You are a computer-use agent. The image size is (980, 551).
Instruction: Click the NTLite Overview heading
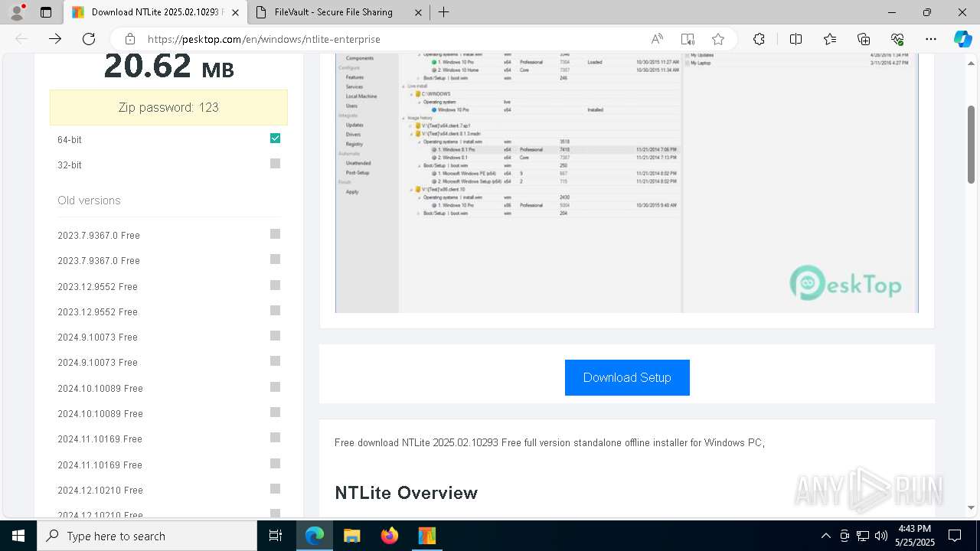tap(406, 493)
